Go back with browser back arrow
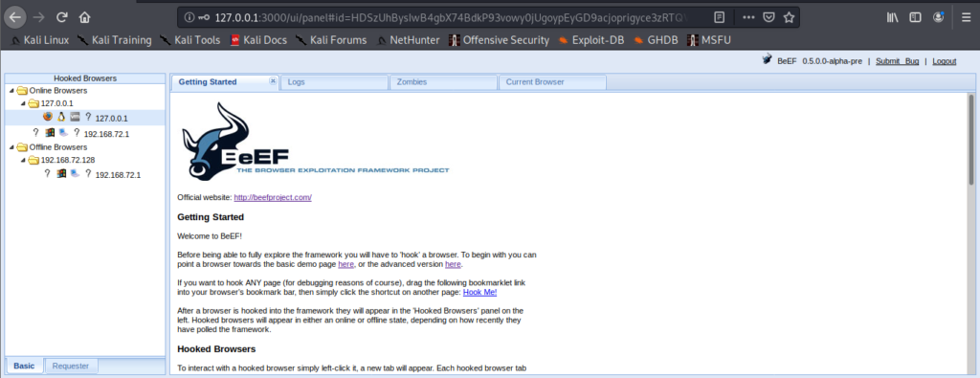This screenshot has height=378, width=980. click(x=14, y=17)
